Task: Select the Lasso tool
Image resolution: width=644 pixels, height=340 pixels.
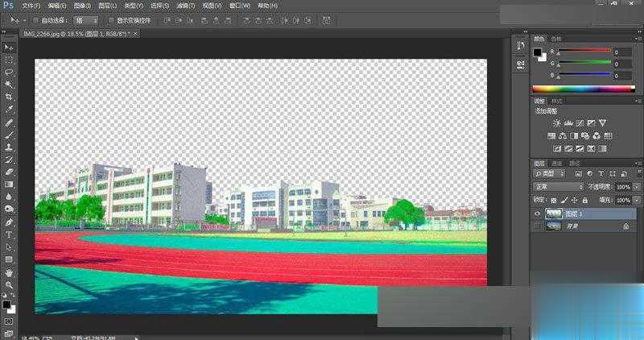Action: [9, 73]
